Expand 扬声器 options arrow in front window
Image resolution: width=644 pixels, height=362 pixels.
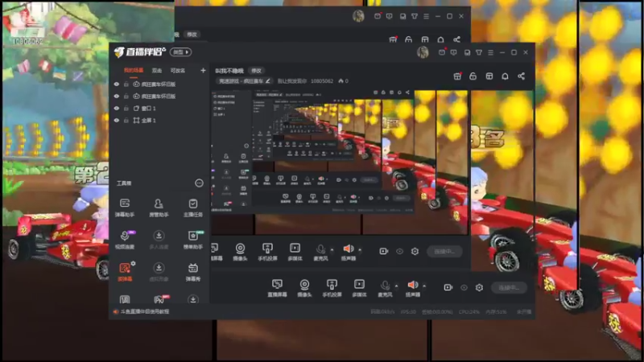tap(424, 286)
